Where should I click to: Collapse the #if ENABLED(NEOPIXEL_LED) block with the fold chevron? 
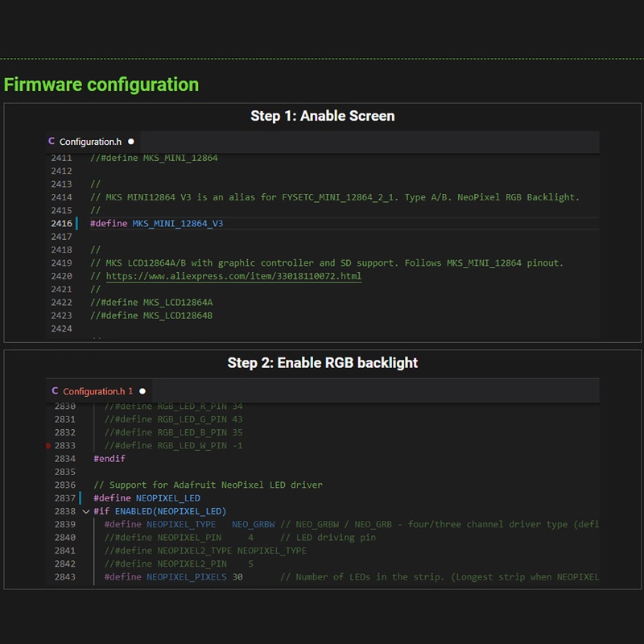[x=85, y=511]
